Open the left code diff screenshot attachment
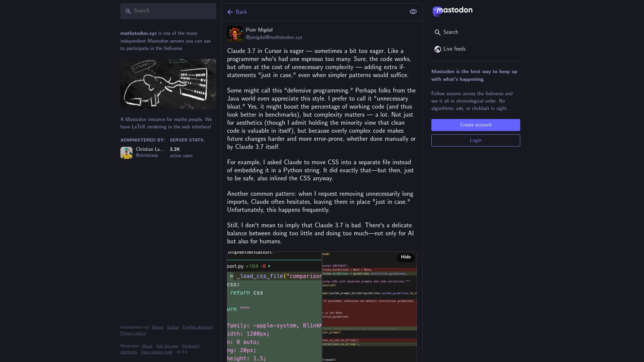Screen dimensions: 644x362 coord(274,307)
